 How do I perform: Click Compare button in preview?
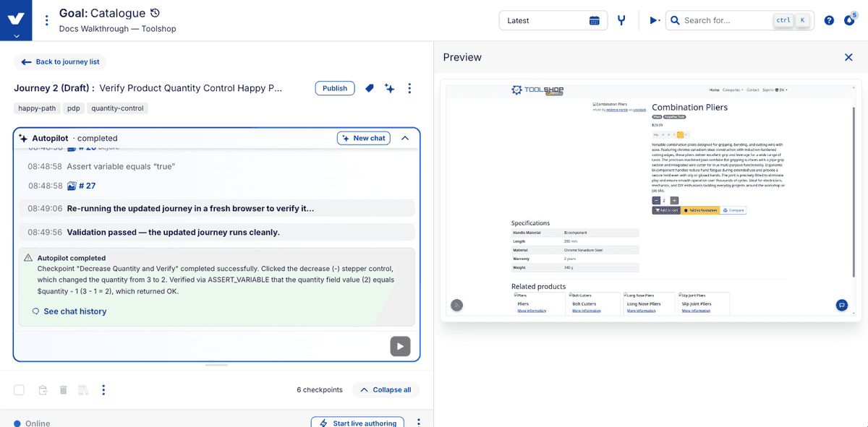[x=733, y=210]
